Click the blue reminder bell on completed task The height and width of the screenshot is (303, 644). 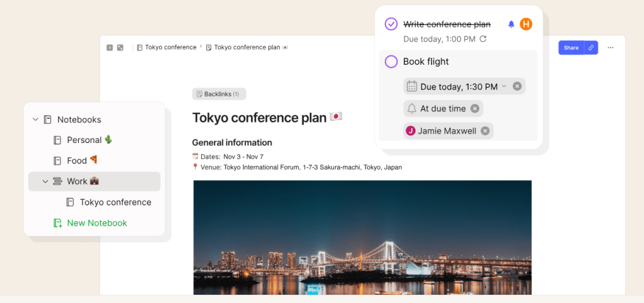(x=511, y=25)
